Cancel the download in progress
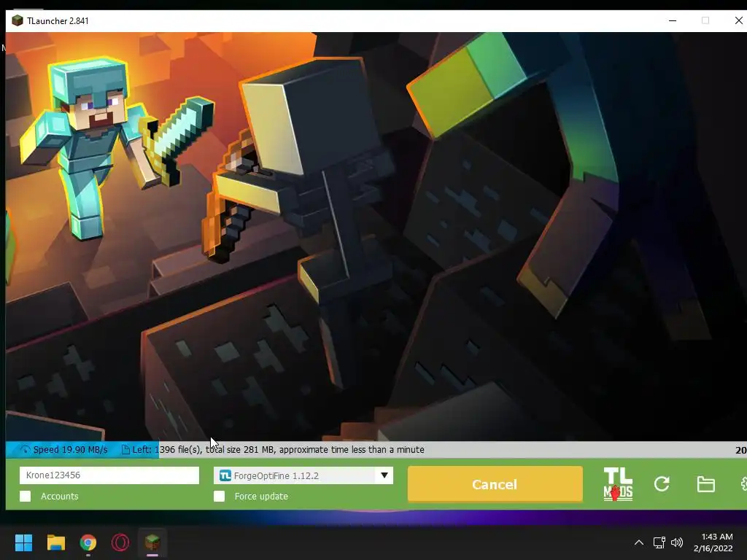 (x=495, y=484)
